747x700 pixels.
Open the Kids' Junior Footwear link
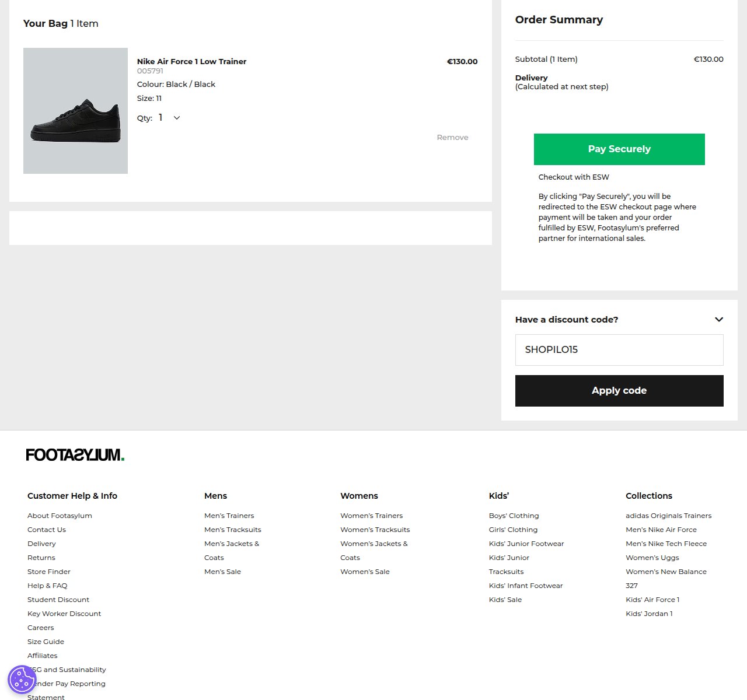tap(526, 544)
